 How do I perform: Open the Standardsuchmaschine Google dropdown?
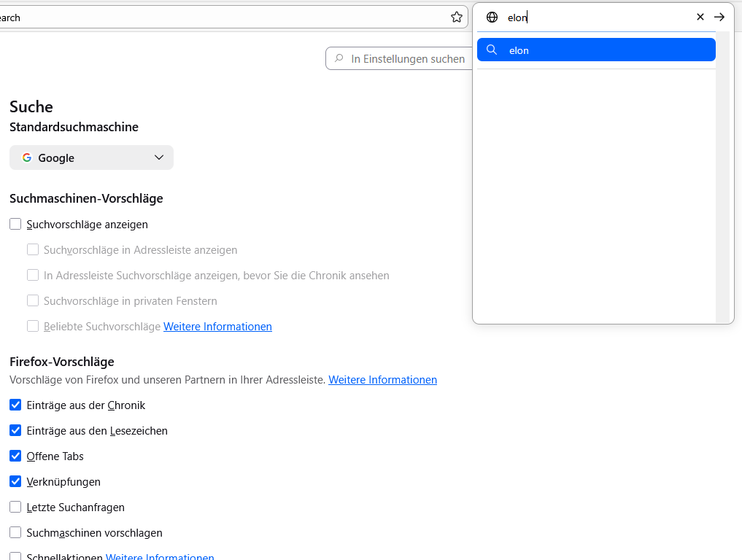tap(91, 157)
